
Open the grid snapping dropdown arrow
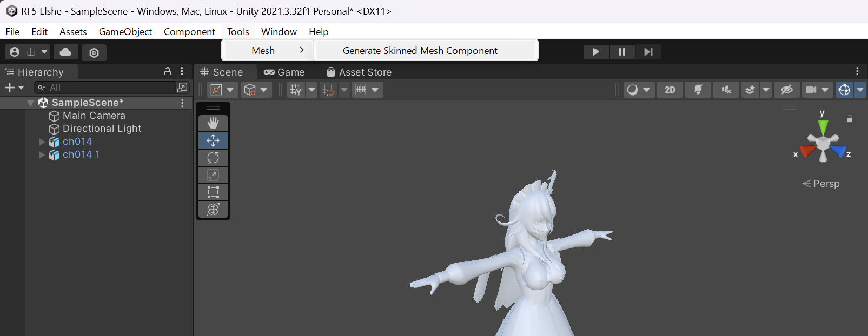pyautogui.click(x=312, y=90)
